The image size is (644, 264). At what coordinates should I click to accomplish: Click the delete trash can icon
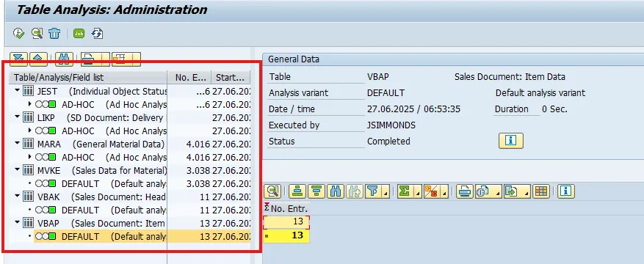click(x=54, y=33)
